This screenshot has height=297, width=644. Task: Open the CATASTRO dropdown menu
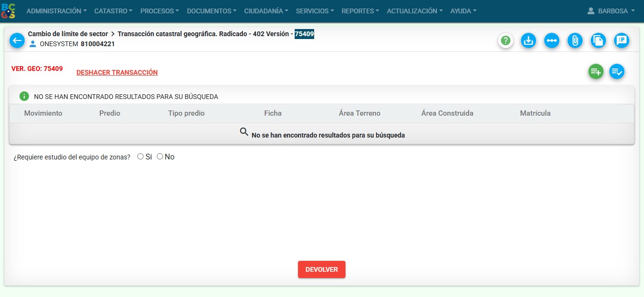click(x=113, y=11)
